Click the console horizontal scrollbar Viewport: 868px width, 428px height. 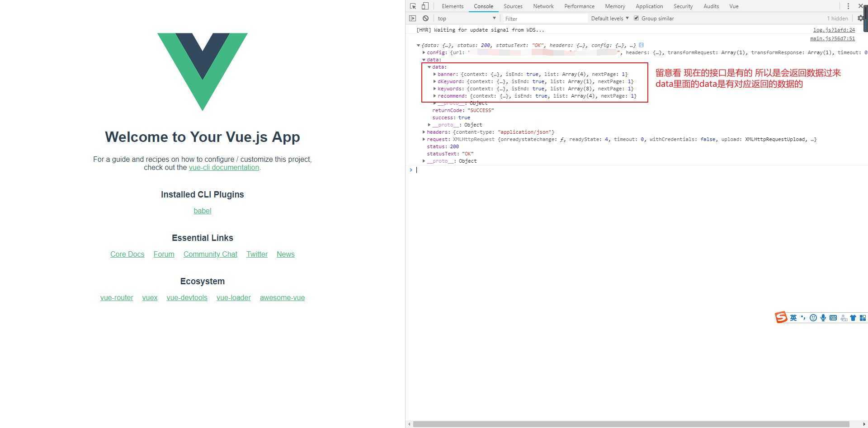pos(631,424)
